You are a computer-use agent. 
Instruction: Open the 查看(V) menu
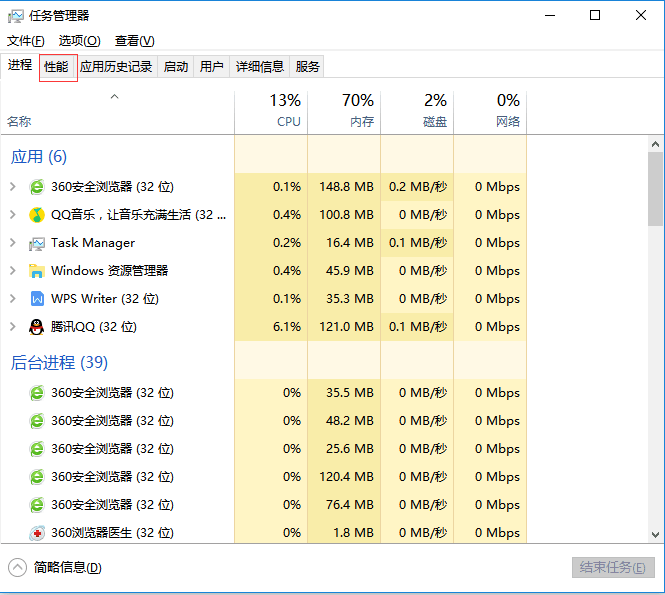pyautogui.click(x=134, y=41)
